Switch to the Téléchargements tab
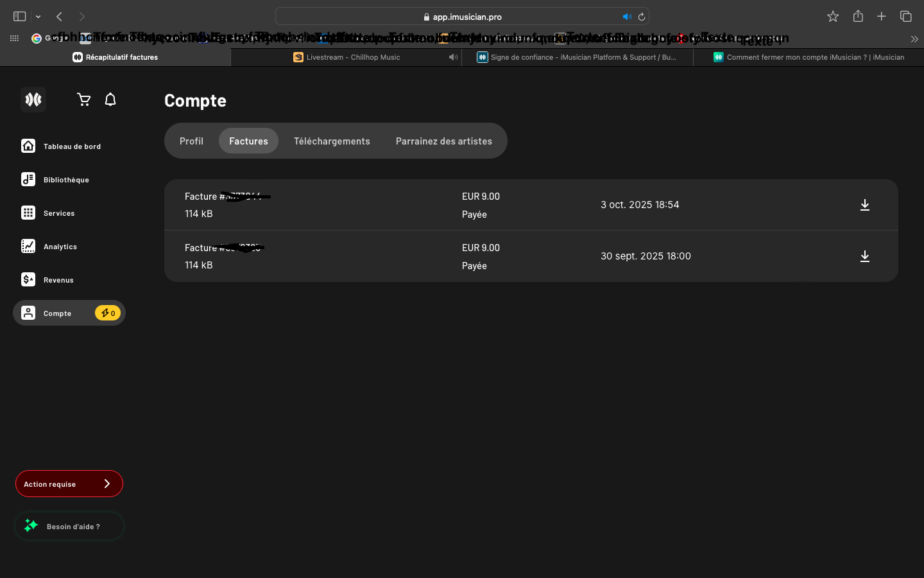Viewport: 924px width, 578px height. click(332, 141)
